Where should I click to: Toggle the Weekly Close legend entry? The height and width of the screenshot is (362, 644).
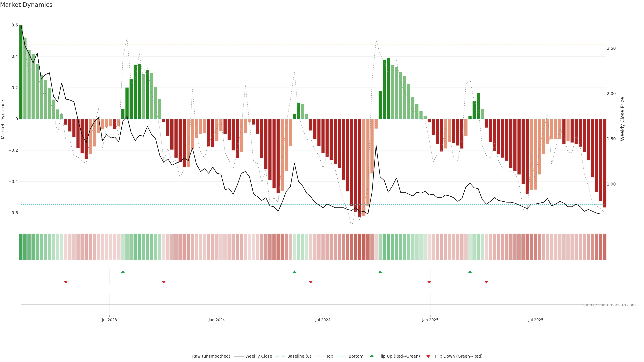pyautogui.click(x=258, y=356)
